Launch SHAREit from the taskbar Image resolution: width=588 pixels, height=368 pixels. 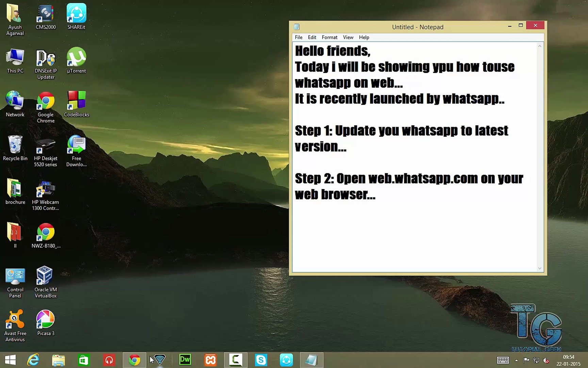click(287, 359)
